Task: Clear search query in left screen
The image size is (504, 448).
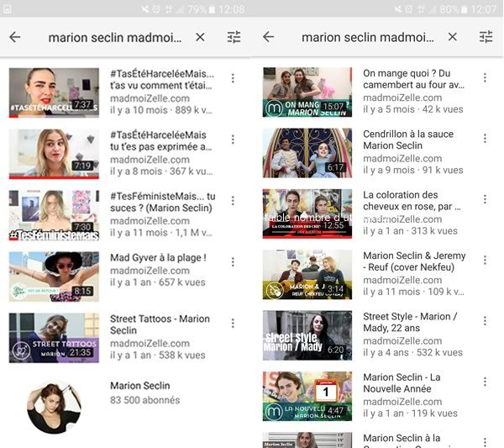Action: [x=200, y=37]
